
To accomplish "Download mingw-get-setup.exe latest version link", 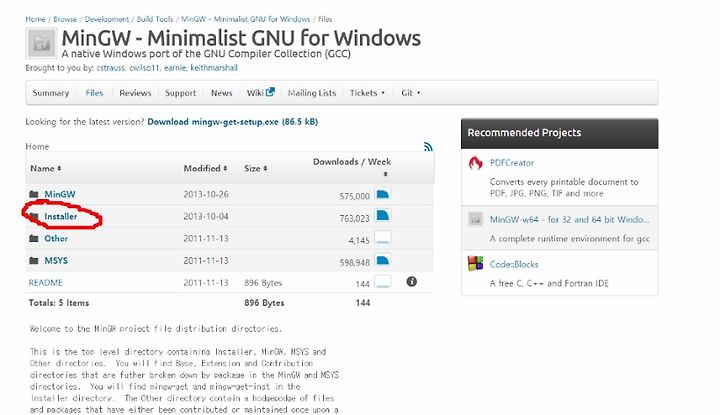I will (232, 122).
